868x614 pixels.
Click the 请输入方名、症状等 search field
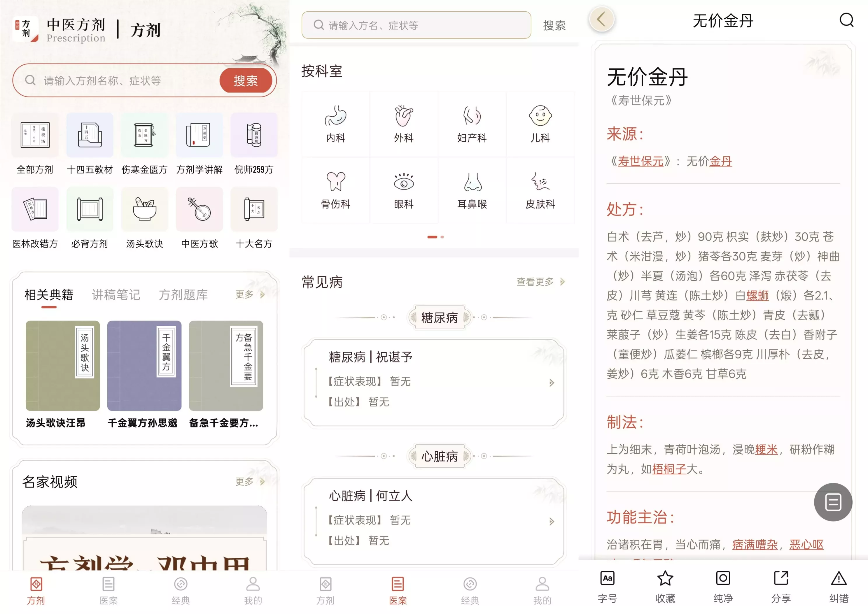[x=416, y=25]
